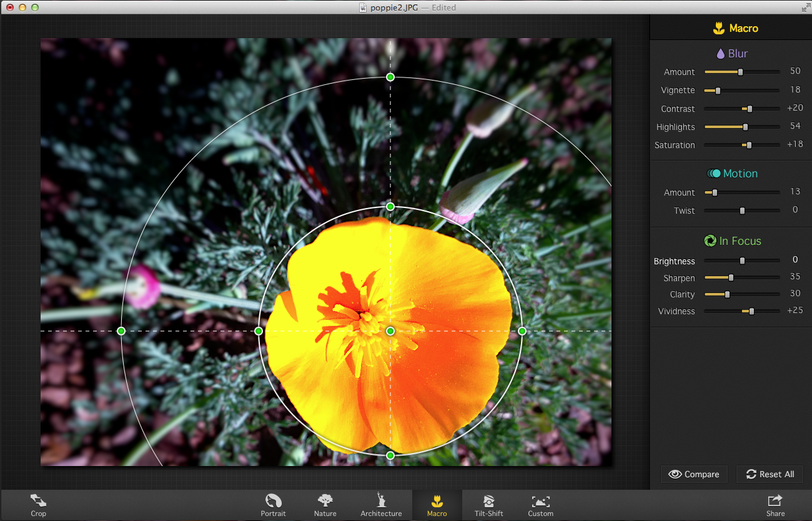Click the outer circle left handle

121,330
